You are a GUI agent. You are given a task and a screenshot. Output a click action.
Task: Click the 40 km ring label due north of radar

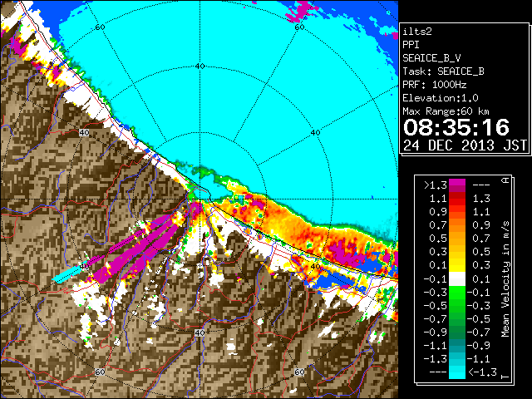(x=200, y=66)
